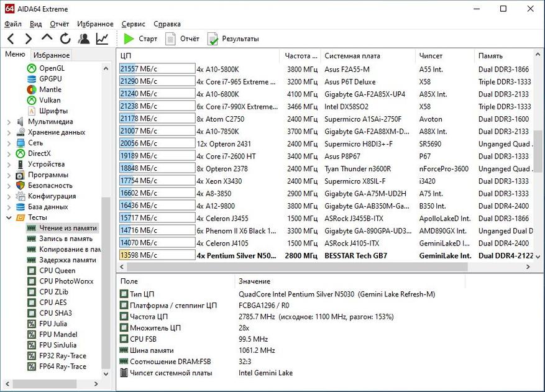
Task: Collapse the Тесты tree node
Action: (x=9, y=217)
